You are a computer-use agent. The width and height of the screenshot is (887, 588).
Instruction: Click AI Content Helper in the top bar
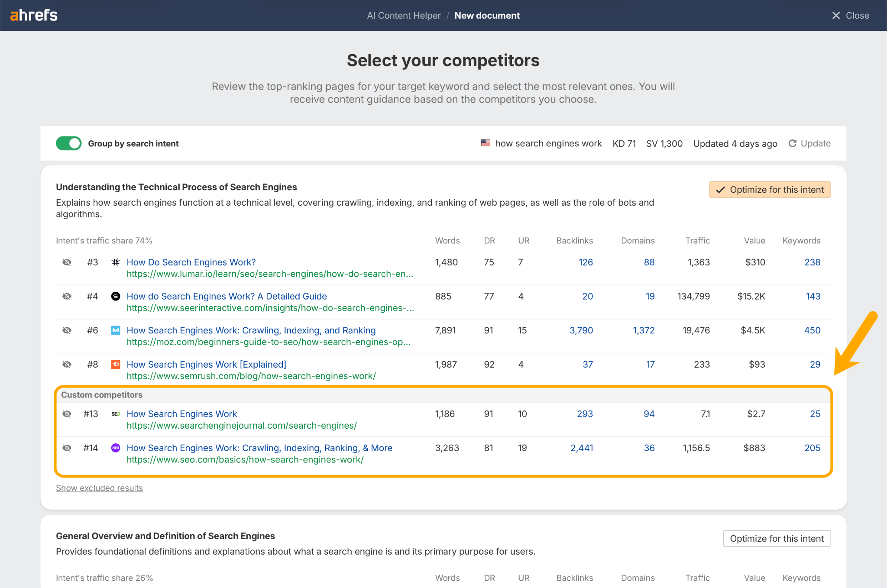point(403,15)
